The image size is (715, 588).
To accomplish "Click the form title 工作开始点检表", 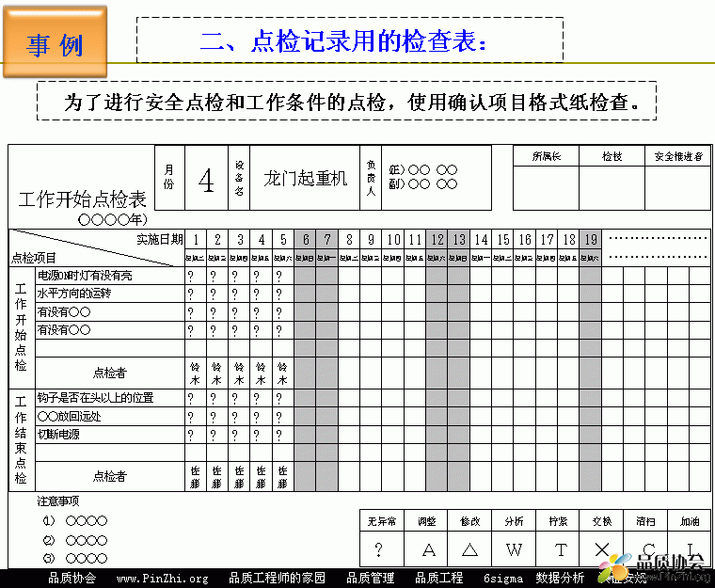I will 82,199.
